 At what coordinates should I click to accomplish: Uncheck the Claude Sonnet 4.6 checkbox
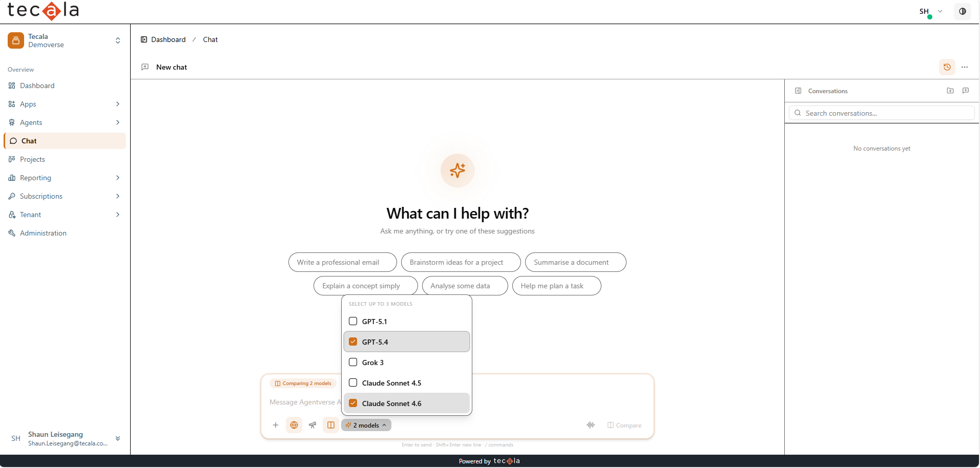tap(353, 403)
